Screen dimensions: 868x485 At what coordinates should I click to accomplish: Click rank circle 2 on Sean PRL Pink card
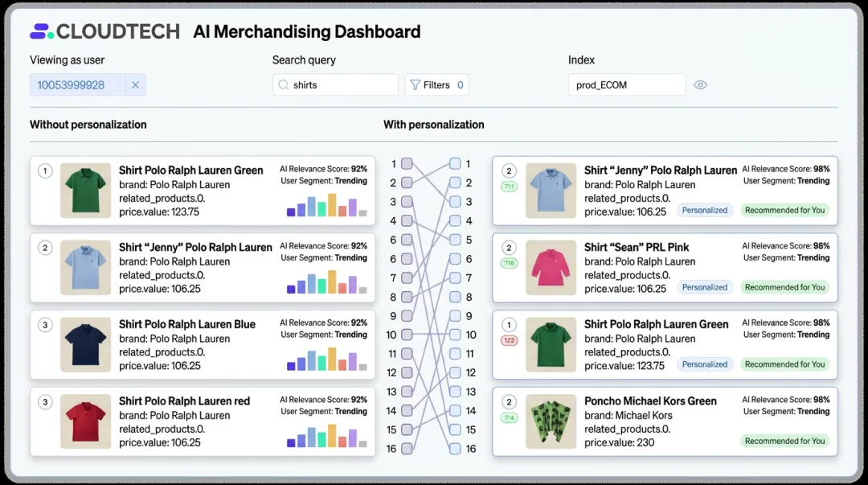510,248
